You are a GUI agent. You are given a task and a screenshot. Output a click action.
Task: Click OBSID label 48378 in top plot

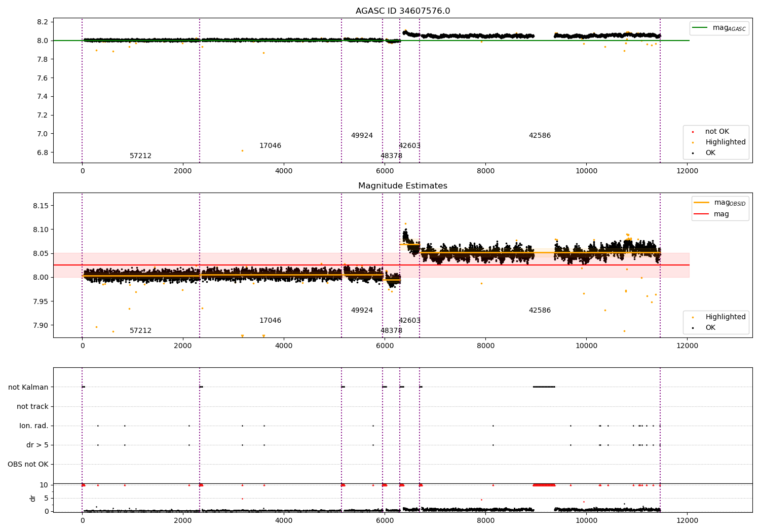[391, 156]
